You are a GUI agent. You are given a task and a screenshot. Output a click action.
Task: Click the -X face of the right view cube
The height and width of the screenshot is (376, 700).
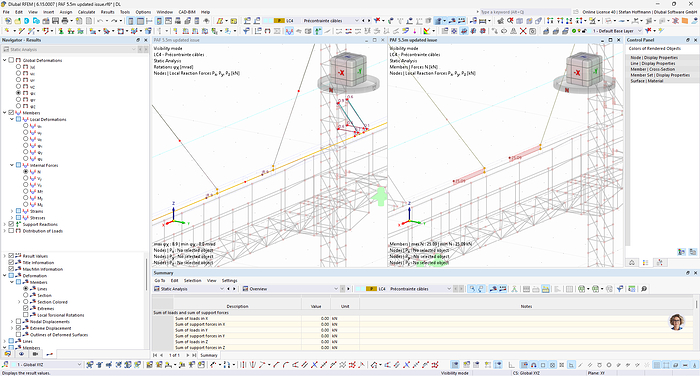pos(577,72)
